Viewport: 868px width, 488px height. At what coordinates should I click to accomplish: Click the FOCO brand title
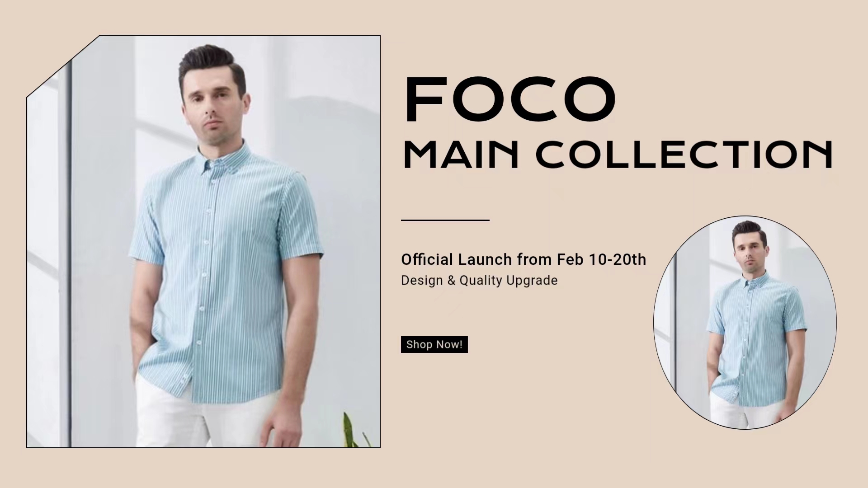pos(510,99)
